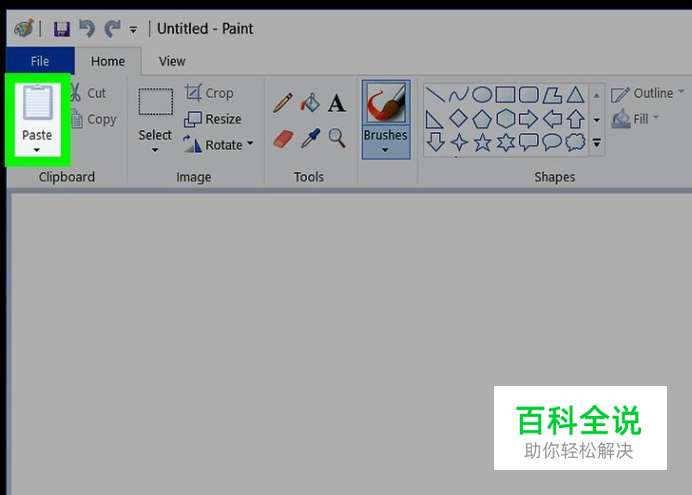Image resolution: width=692 pixels, height=495 pixels.
Task: Open the shape Fill dropdown
Action: point(636,119)
